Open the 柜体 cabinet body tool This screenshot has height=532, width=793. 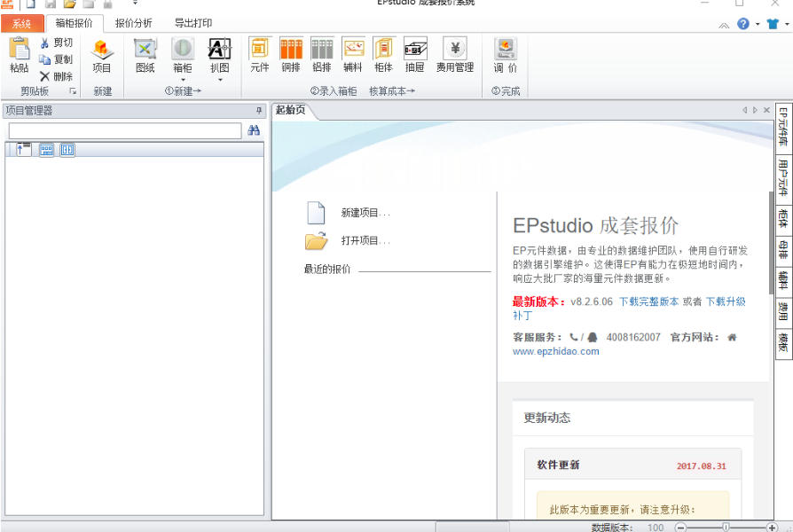[x=383, y=55]
